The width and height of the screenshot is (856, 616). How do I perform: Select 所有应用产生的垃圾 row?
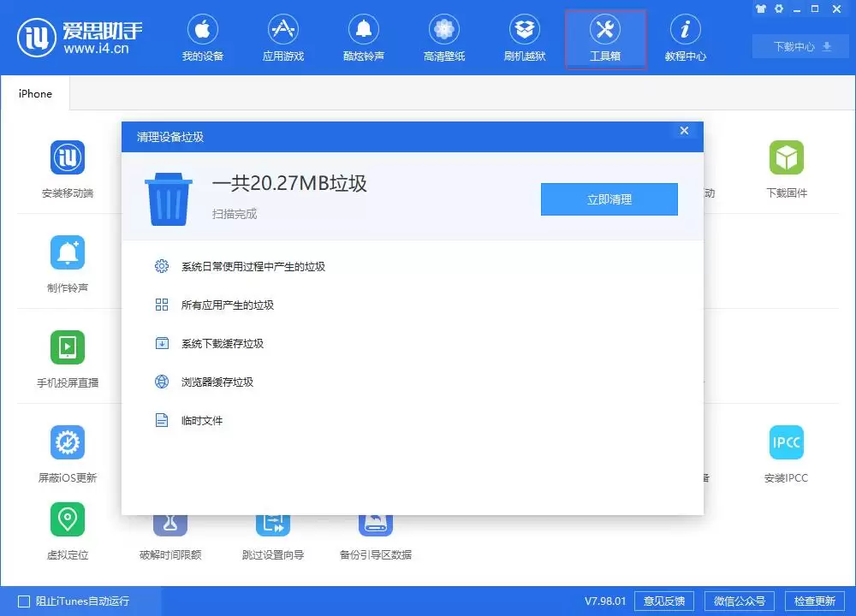pos(413,305)
